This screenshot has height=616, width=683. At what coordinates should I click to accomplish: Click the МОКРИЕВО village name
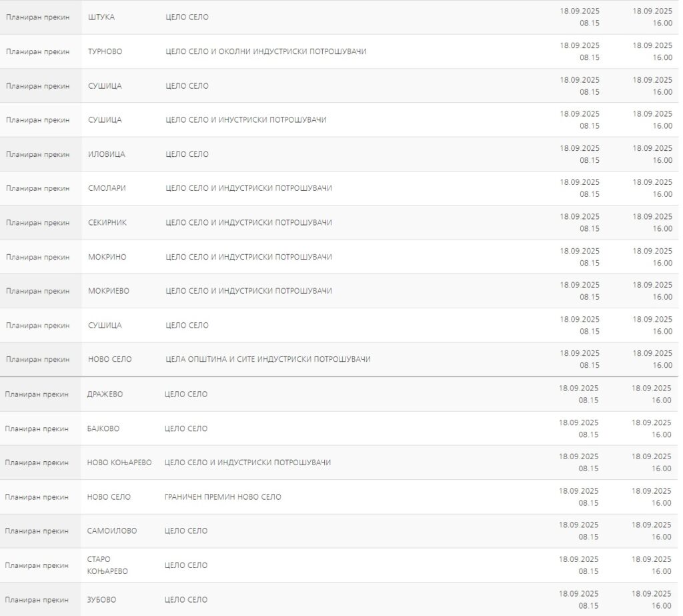point(109,291)
